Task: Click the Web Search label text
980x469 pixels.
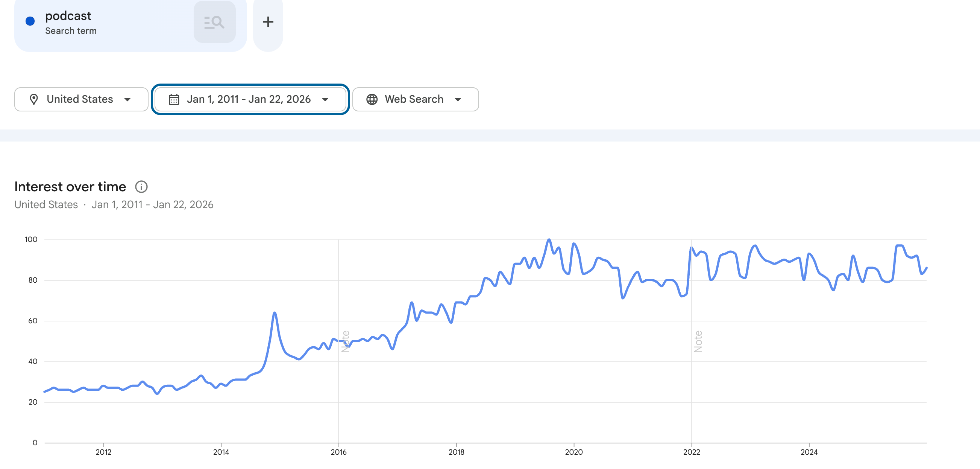Action: pos(414,99)
